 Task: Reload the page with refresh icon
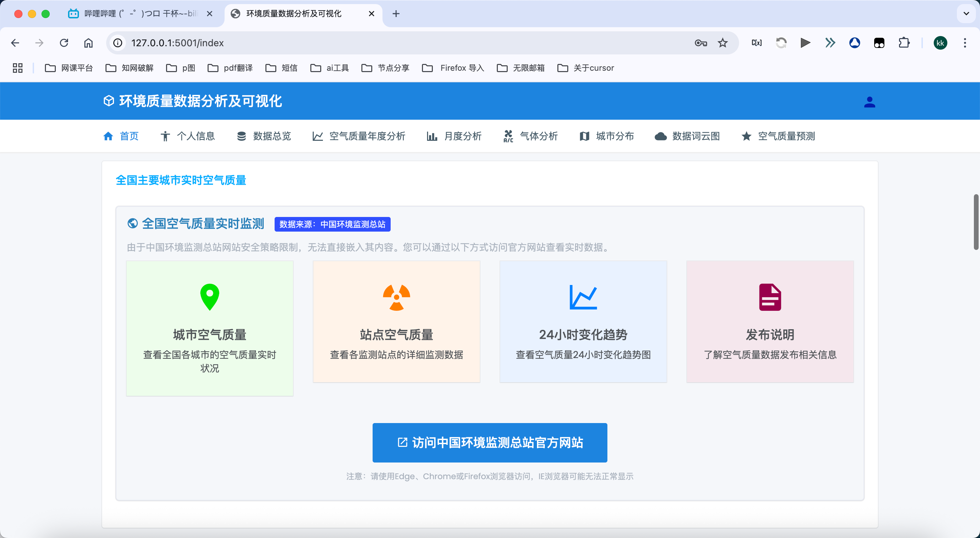(x=64, y=43)
